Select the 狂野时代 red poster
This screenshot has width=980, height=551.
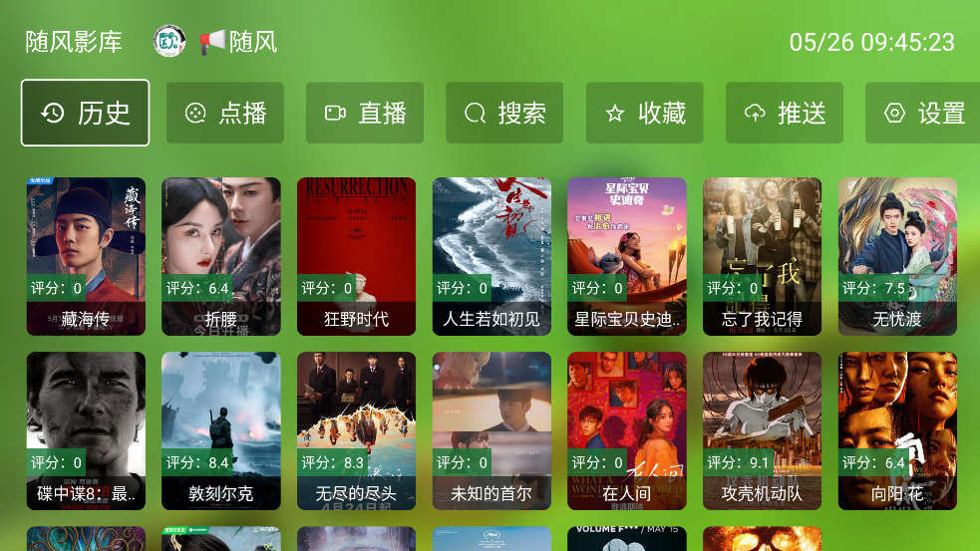click(356, 256)
